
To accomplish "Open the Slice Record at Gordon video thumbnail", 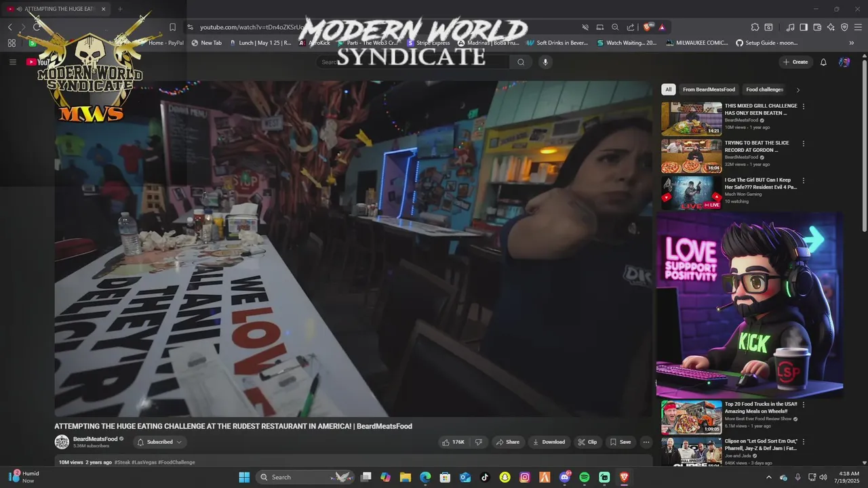I will point(692,156).
